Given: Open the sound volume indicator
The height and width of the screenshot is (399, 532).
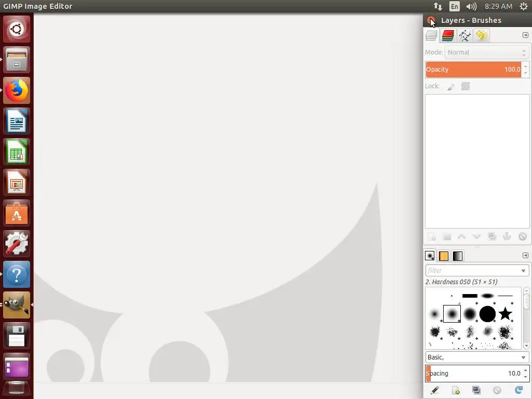Looking at the screenshot, I should (471, 6).
